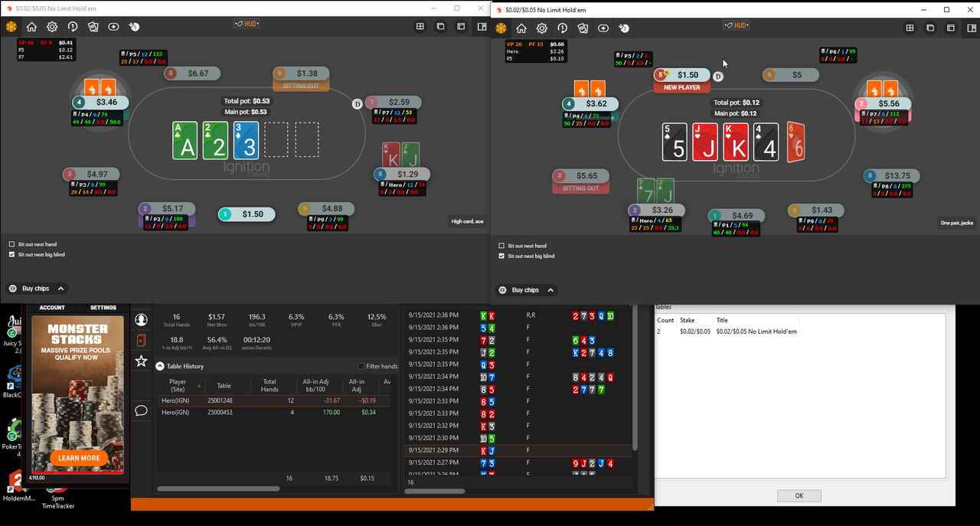
Task: Click the table layout icon in left window
Action: [x=462, y=27]
